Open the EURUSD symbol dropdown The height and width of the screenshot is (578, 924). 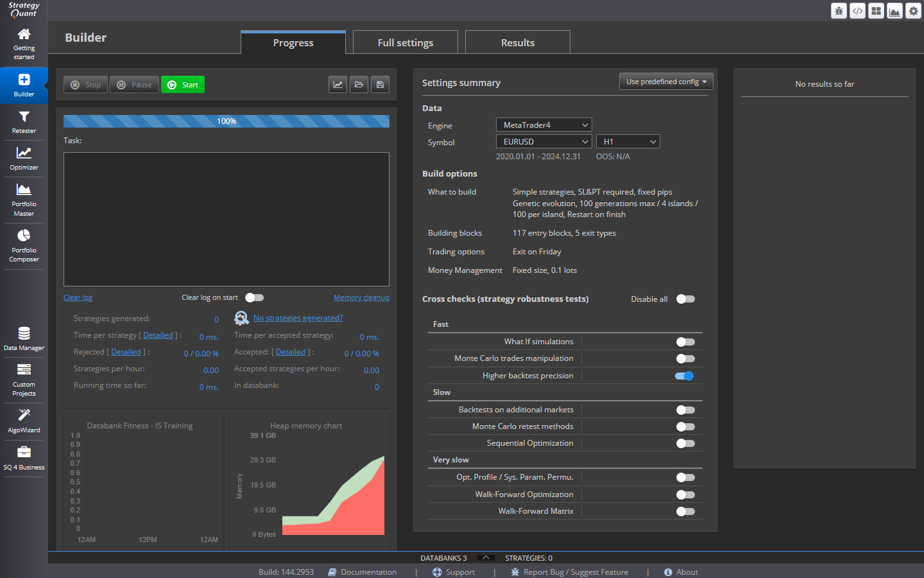click(544, 142)
